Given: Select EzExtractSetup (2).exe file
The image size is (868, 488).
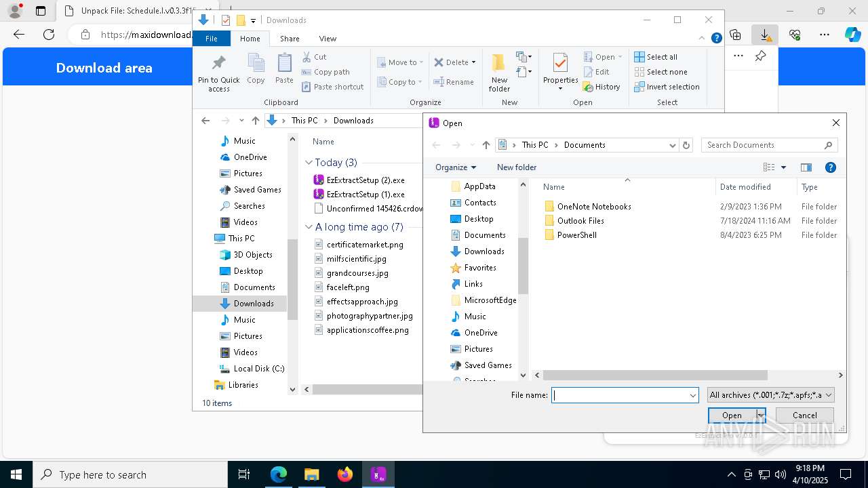Looking at the screenshot, I should tap(366, 180).
